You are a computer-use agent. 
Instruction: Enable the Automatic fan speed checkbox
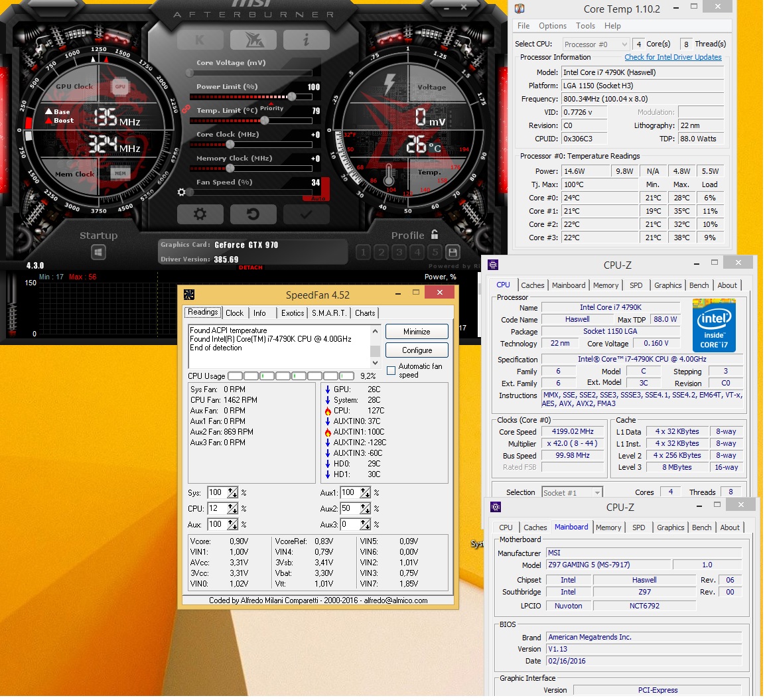click(x=391, y=370)
